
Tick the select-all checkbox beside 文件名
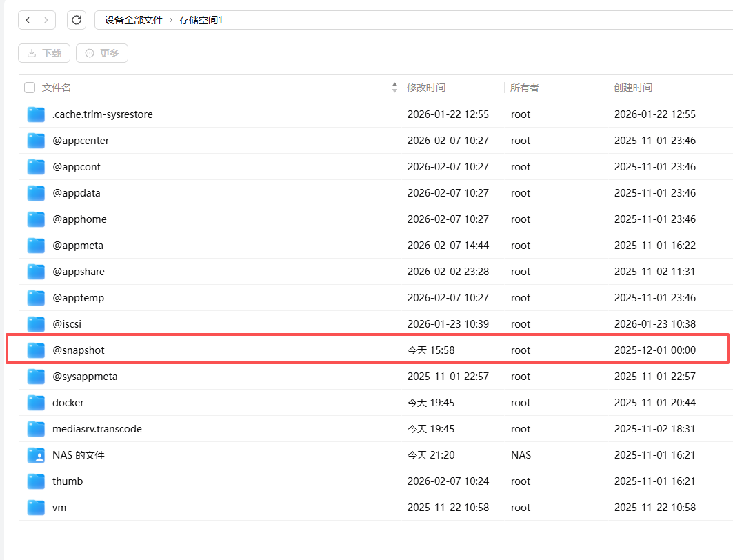30,88
